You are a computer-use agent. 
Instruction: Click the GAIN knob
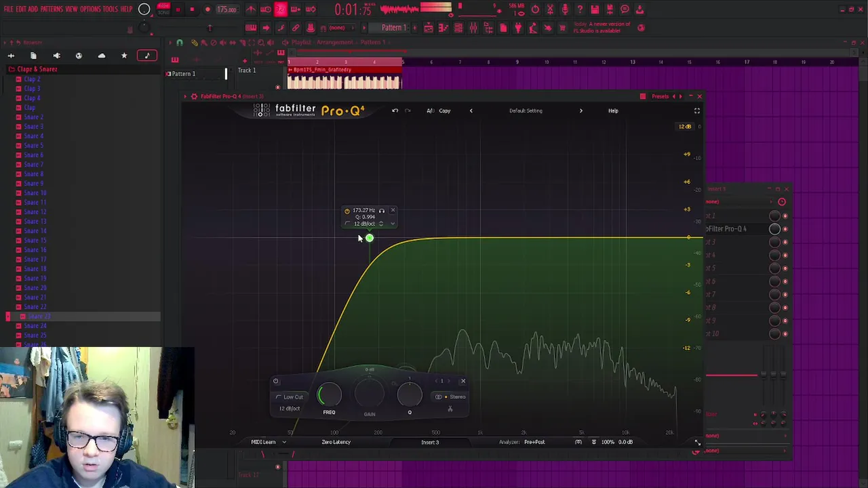pos(370,393)
